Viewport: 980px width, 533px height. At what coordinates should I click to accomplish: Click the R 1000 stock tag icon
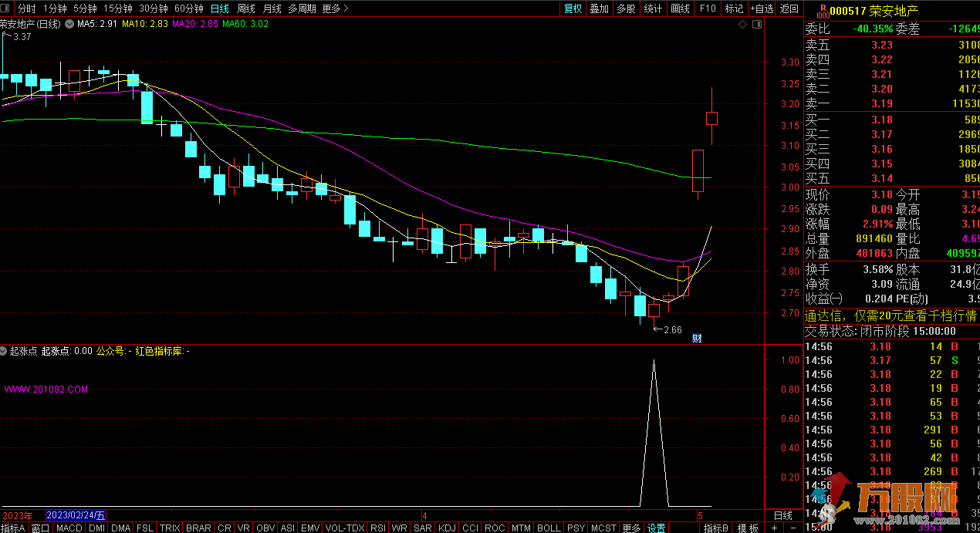coord(823,9)
